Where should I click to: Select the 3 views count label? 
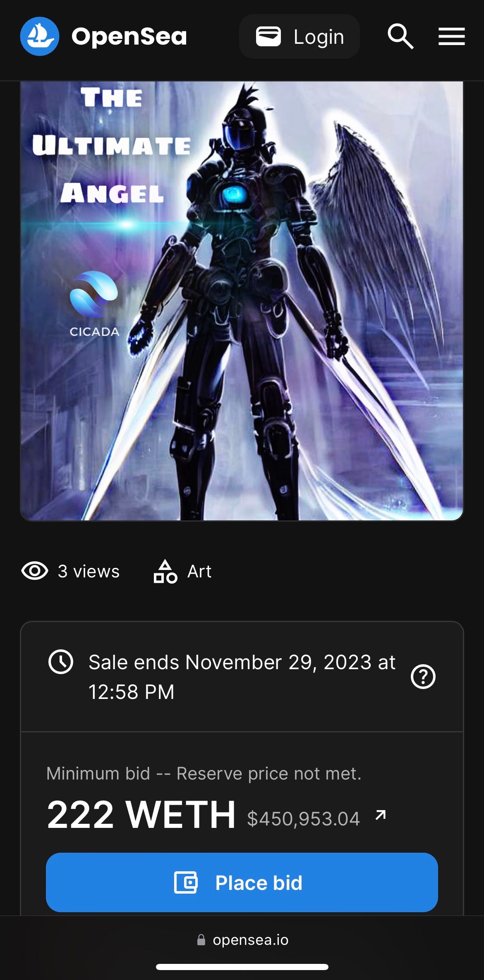coord(89,571)
